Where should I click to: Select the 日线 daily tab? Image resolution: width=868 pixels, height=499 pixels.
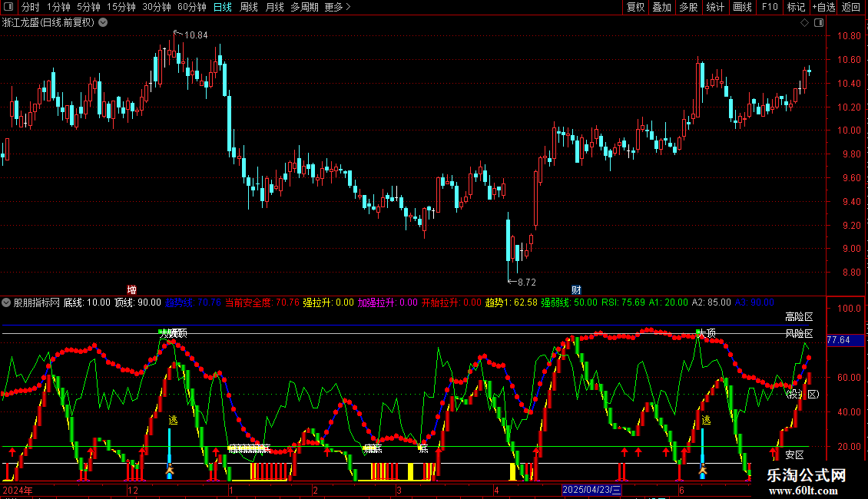(x=223, y=7)
